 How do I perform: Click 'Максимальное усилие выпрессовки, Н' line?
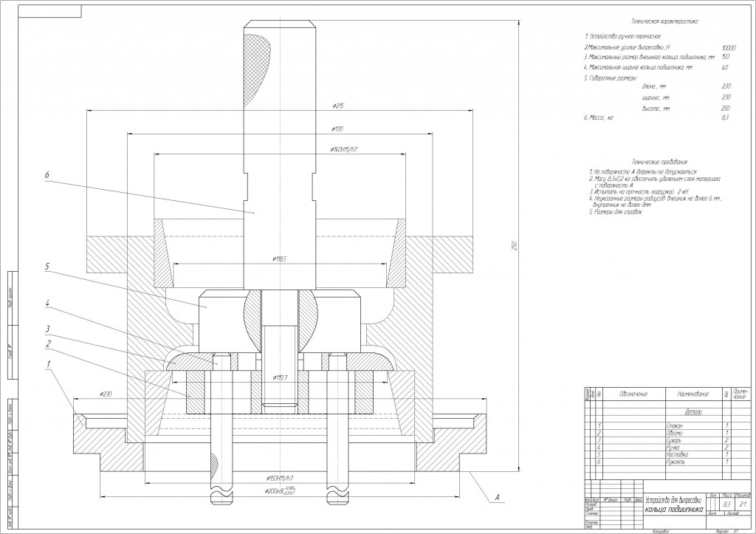click(x=626, y=47)
